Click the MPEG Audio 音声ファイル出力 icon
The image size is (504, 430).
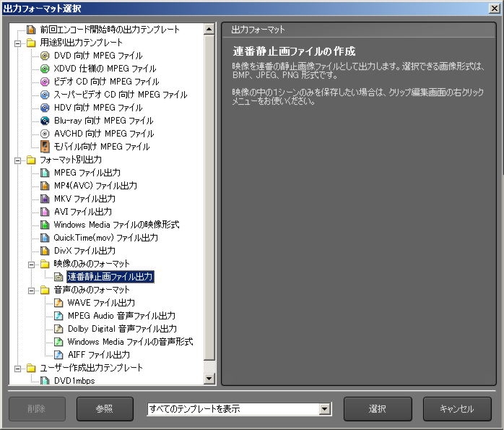coord(58,316)
